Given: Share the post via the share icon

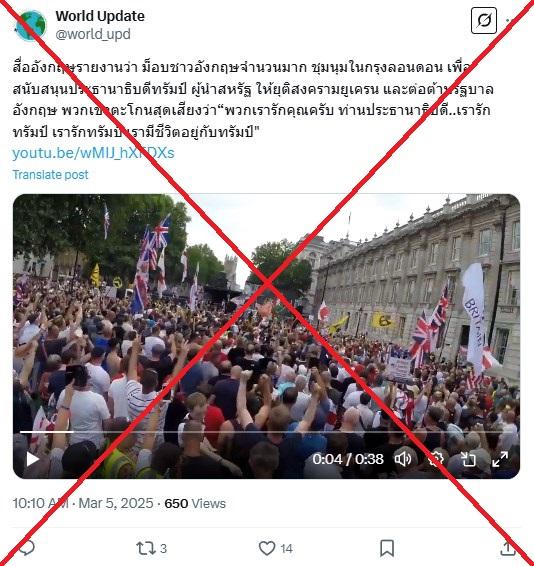Looking at the screenshot, I should [508, 548].
